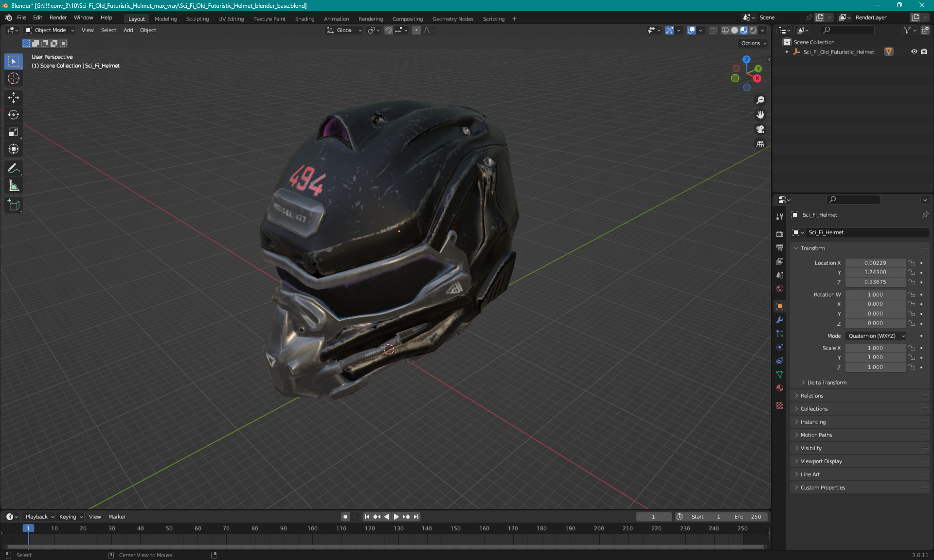The width and height of the screenshot is (934, 560).
Task: Open Global transform orientation dropdown
Action: pyautogui.click(x=344, y=30)
